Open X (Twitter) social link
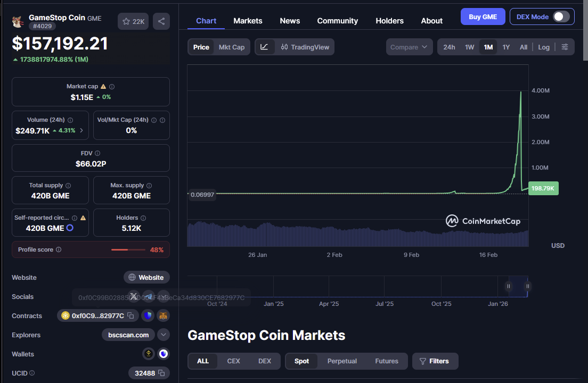 (134, 296)
